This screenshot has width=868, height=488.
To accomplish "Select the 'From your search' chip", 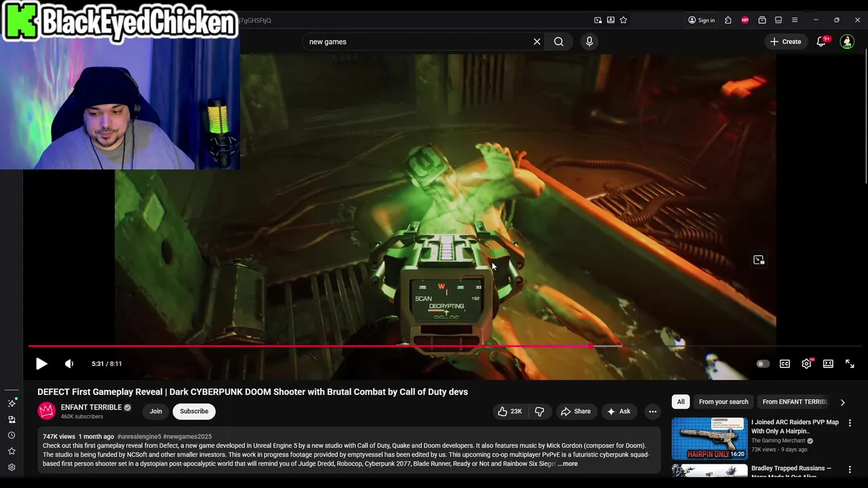I will tap(724, 402).
